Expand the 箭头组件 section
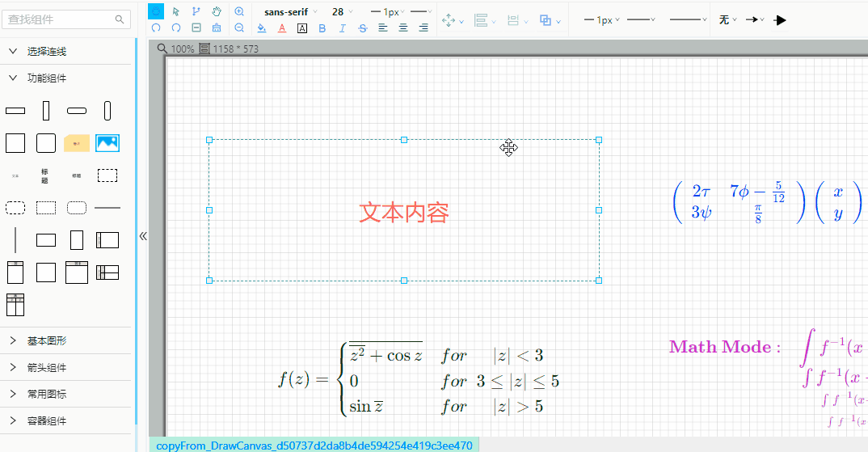 click(66, 367)
